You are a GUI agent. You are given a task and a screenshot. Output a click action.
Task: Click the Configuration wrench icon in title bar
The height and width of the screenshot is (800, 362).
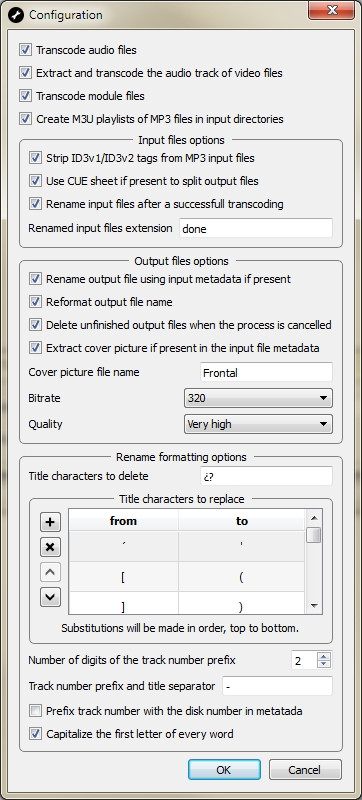pyautogui.click(x=16, y=15)
